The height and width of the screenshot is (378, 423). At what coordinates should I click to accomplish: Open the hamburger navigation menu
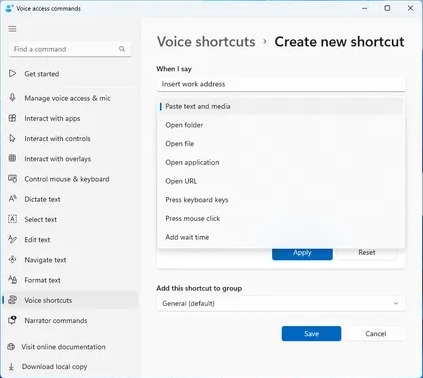pos(12,29)
